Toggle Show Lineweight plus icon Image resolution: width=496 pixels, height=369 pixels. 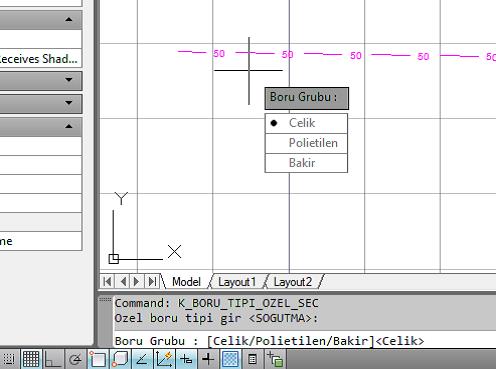[208, 359]
